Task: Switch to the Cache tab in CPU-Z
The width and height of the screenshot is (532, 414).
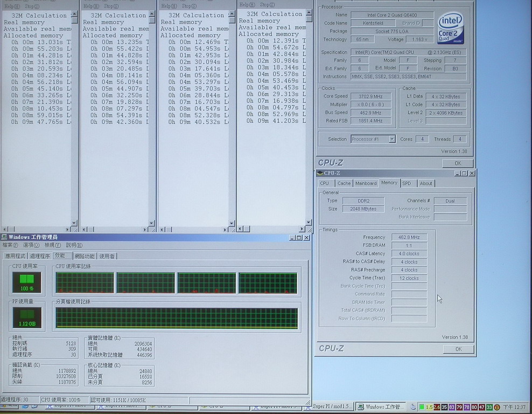Action: coord(344,183)
